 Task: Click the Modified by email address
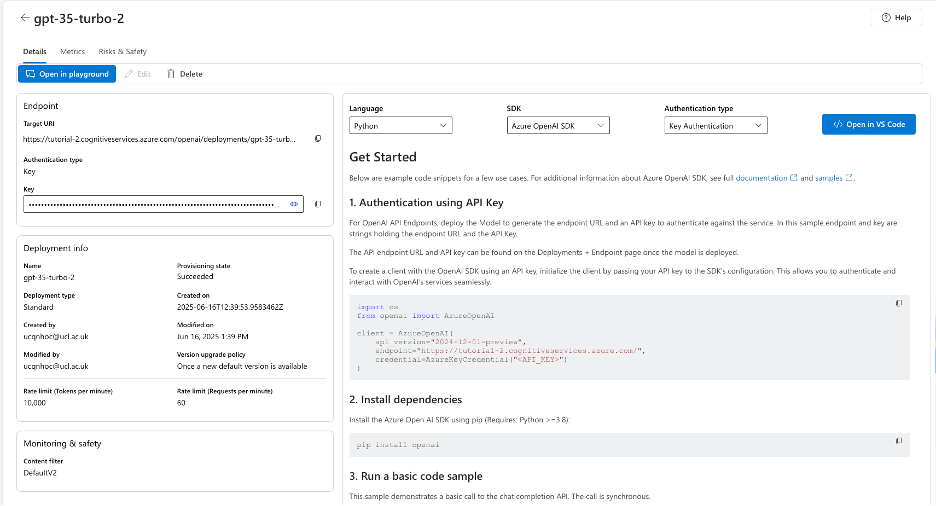pos(56,366)
